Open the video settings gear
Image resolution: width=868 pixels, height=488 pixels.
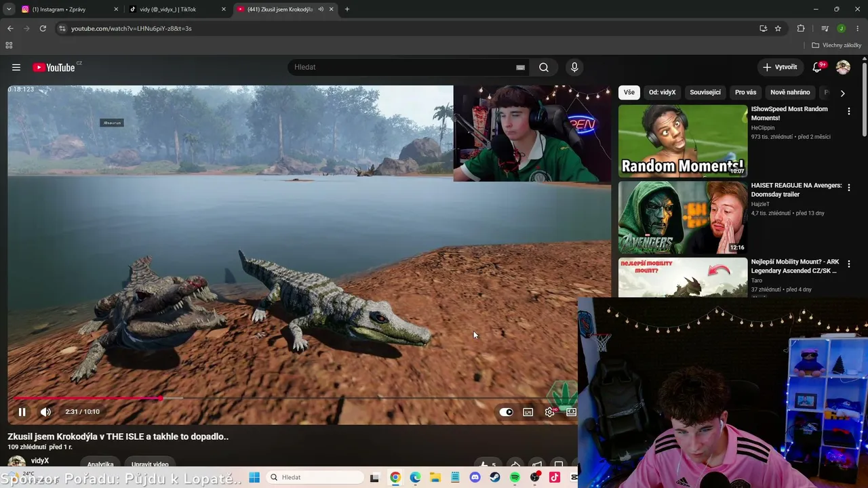tap(550, 411)
